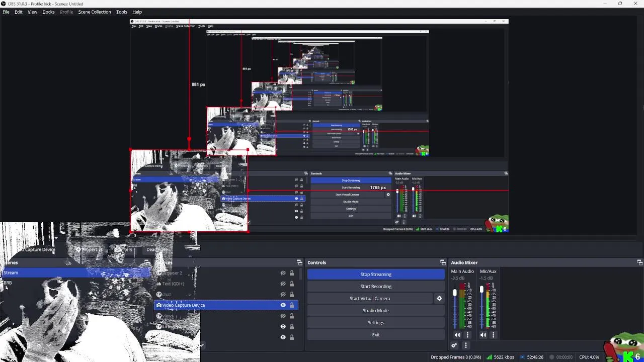Click the '5622 kbps' bitrate text
The image size is (644, 362).
tap(504, 357)
